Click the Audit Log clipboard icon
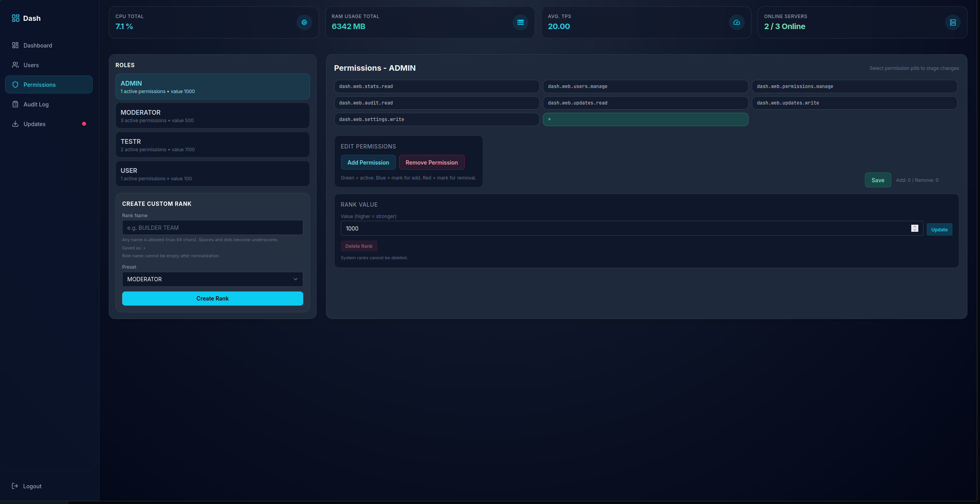Viewport: 980px width, 504px height. point(15,104)
